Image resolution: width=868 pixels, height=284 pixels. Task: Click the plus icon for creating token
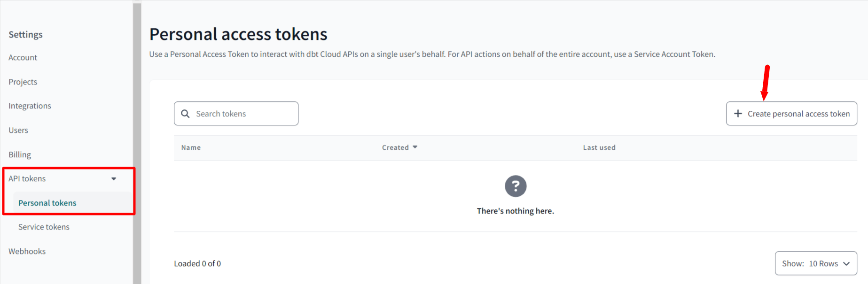tap(738, 114)
